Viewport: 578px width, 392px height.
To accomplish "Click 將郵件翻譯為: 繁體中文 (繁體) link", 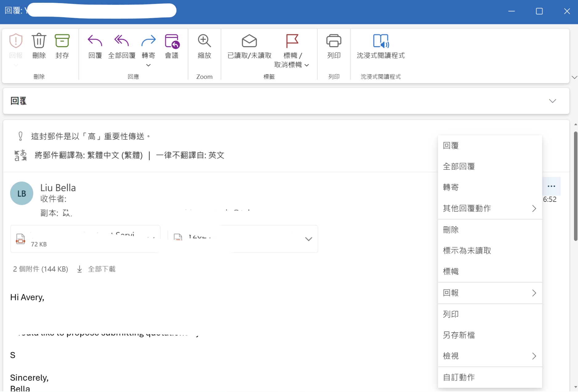I will 89,155.
